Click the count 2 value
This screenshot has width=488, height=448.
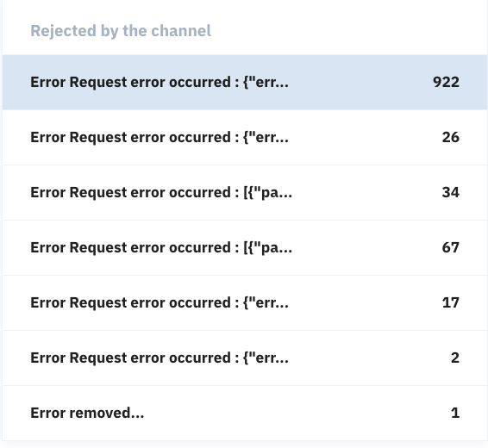(455, 358)
